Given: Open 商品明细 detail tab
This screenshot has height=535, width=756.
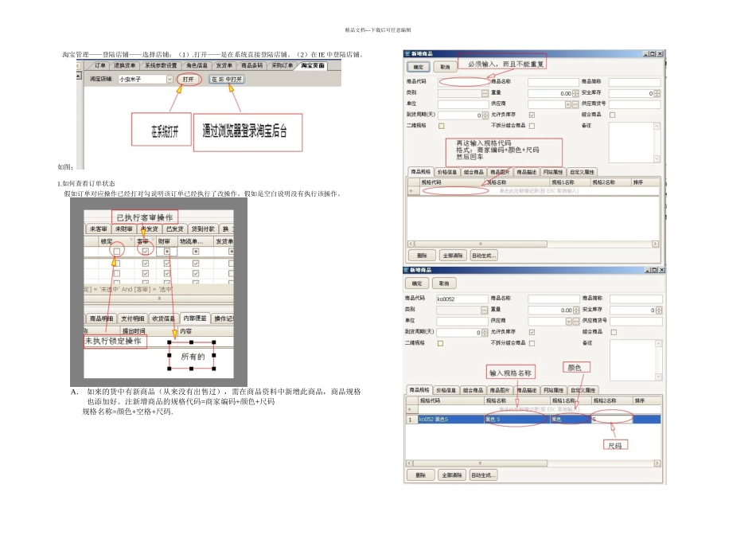Looking at the screenshot, I should pyautogui.click(x=101, y=318).
